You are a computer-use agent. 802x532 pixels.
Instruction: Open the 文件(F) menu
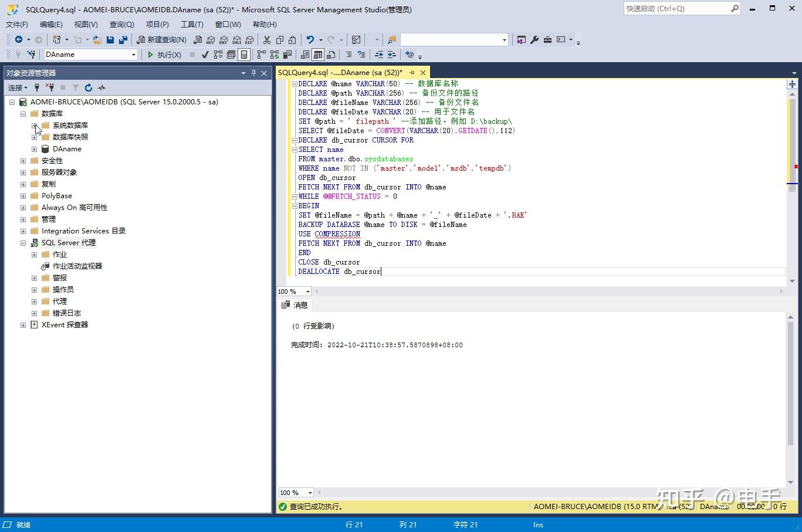click(x=17, y=24)
